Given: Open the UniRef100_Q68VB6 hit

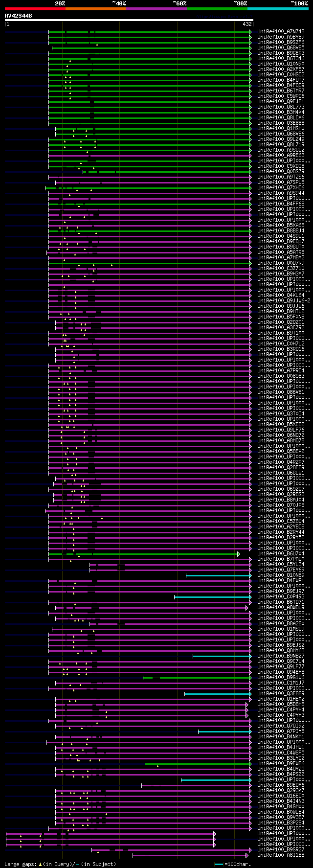Looking at the screenshot, I should click(281, 134).
